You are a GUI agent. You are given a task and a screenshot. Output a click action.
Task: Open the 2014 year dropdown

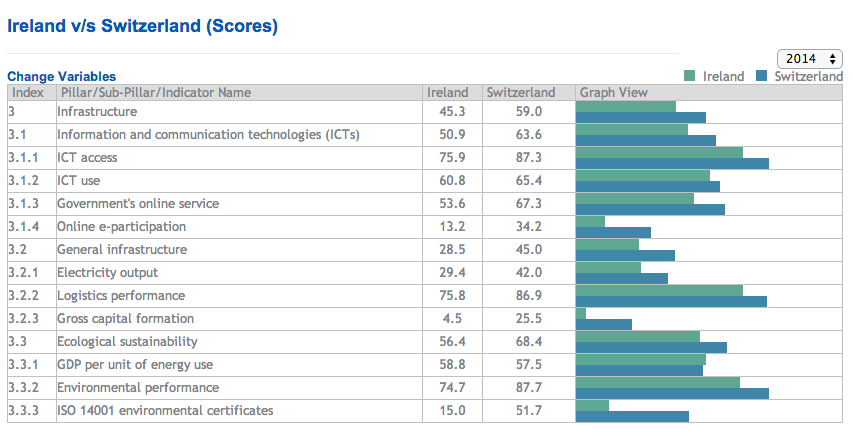click(x=809, y=59)
